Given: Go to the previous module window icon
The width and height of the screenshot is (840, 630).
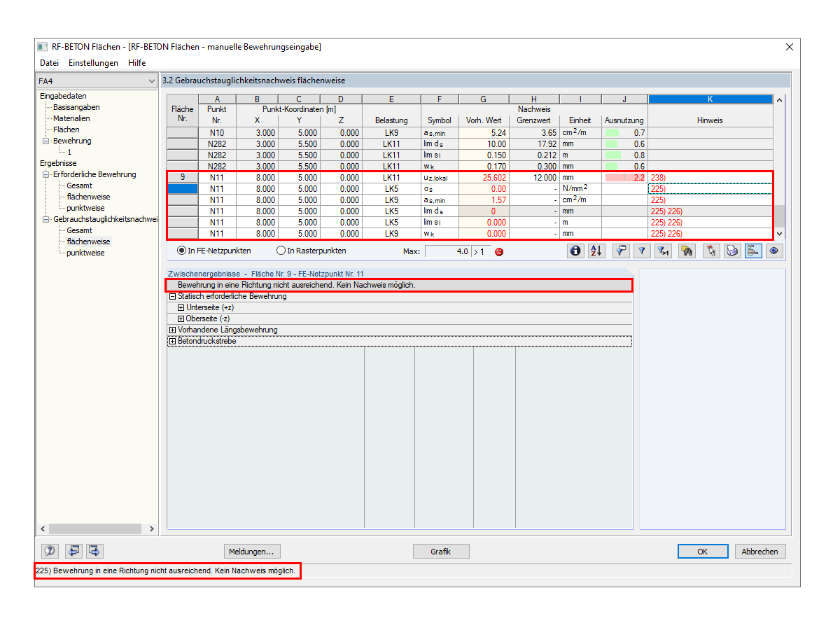Looking at the screenshot, I should coord(74,551).
